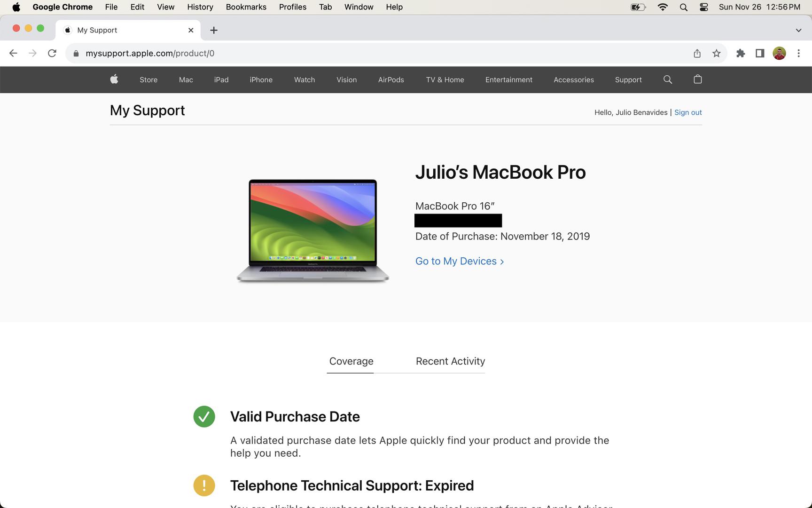
Task: Open the Window menu
Action: point(359,7)
